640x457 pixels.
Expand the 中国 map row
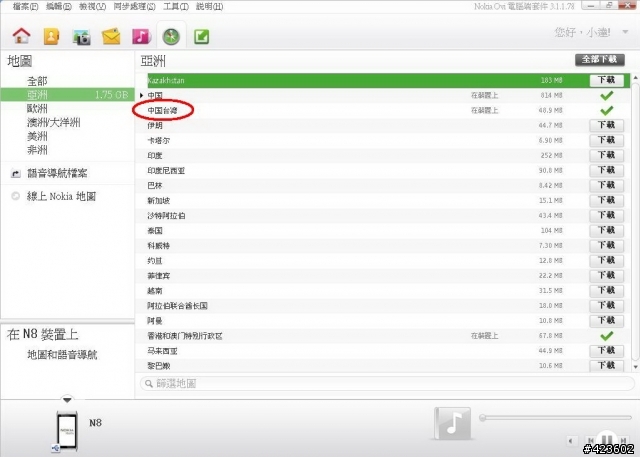[x=141, y=95]
